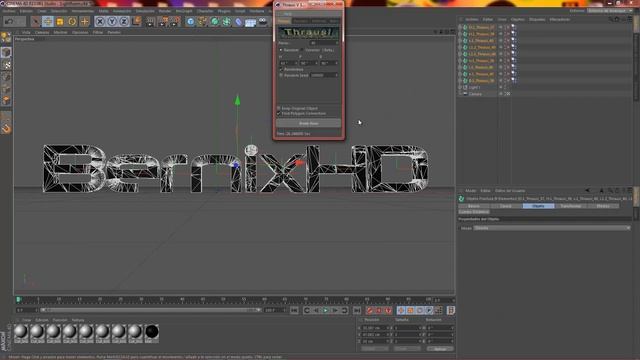Click the timeline range slider bar

point(151,310)
